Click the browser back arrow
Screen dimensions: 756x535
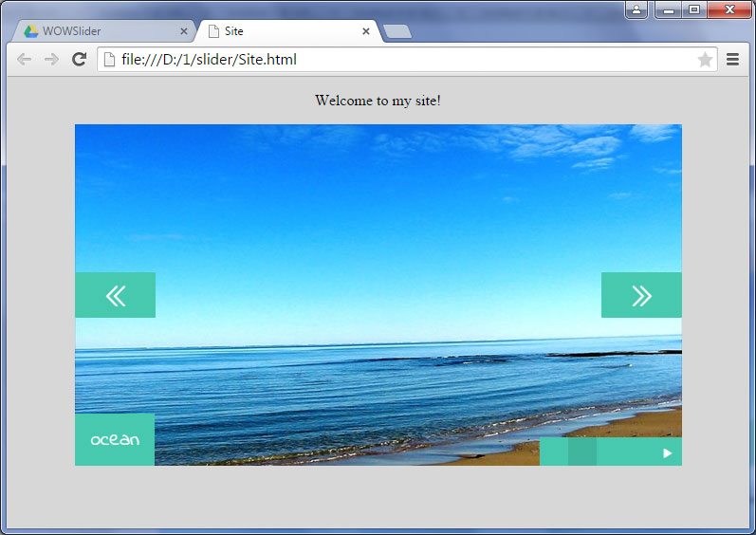click(24, 59)
